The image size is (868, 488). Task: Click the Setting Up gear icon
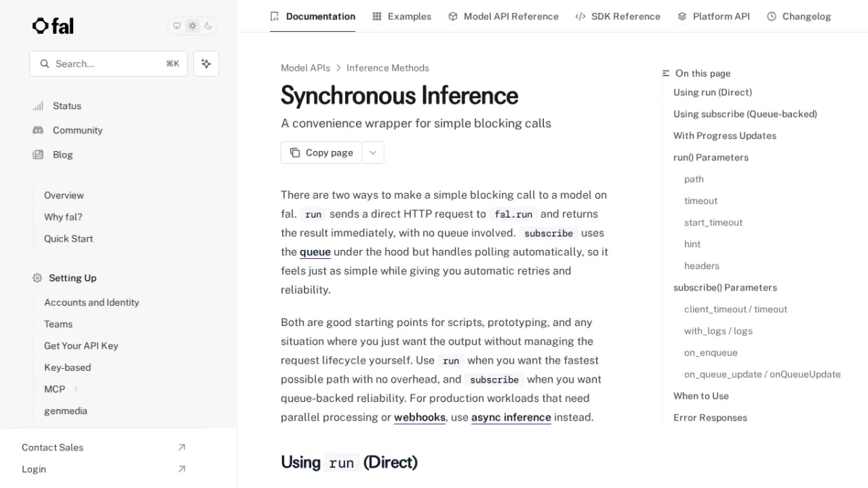pyautogui.click(x=38, y=278)
